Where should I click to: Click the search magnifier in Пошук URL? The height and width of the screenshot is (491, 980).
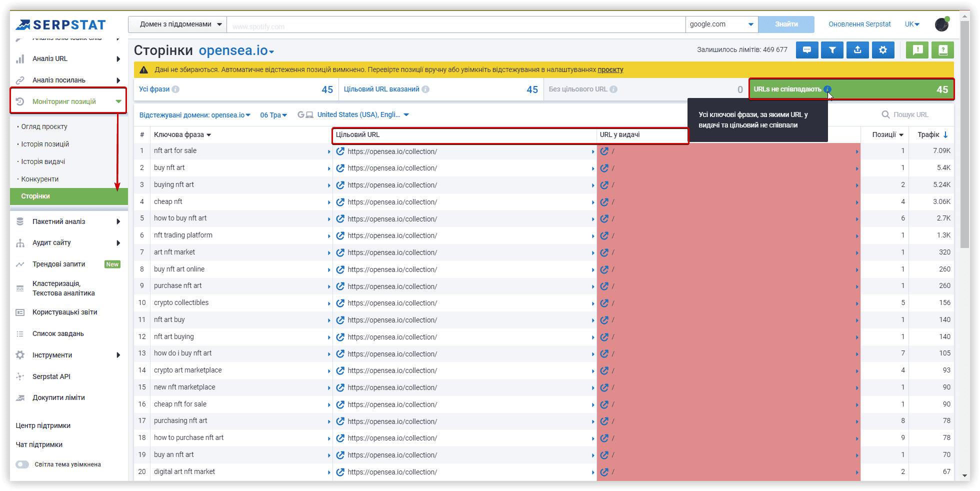click(x=885, y=114)
